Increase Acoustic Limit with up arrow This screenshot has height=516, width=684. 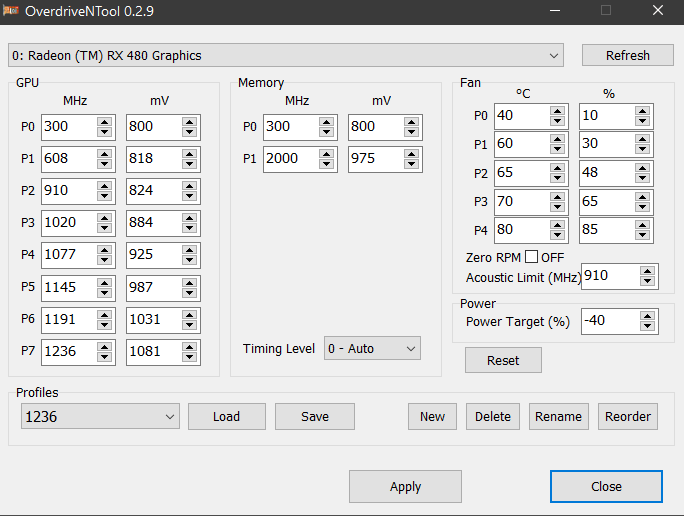(648, 271)
